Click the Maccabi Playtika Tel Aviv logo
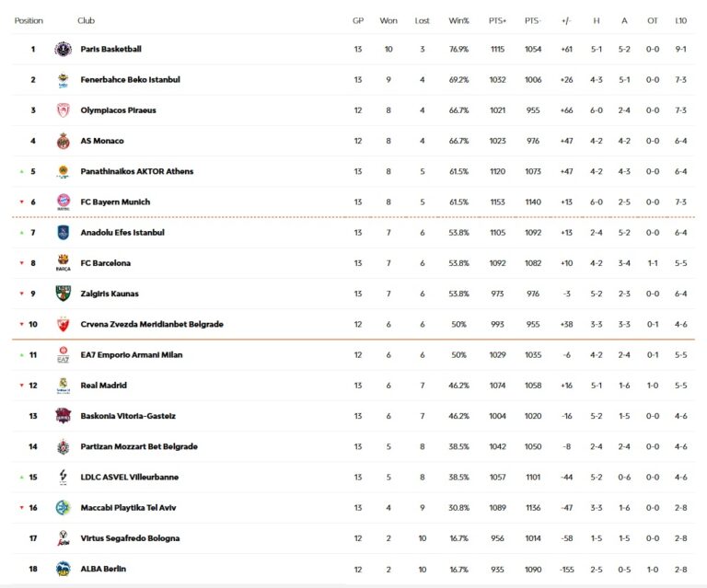The width and height of the screenshot is (707, 588). click(x=63, y=507)
